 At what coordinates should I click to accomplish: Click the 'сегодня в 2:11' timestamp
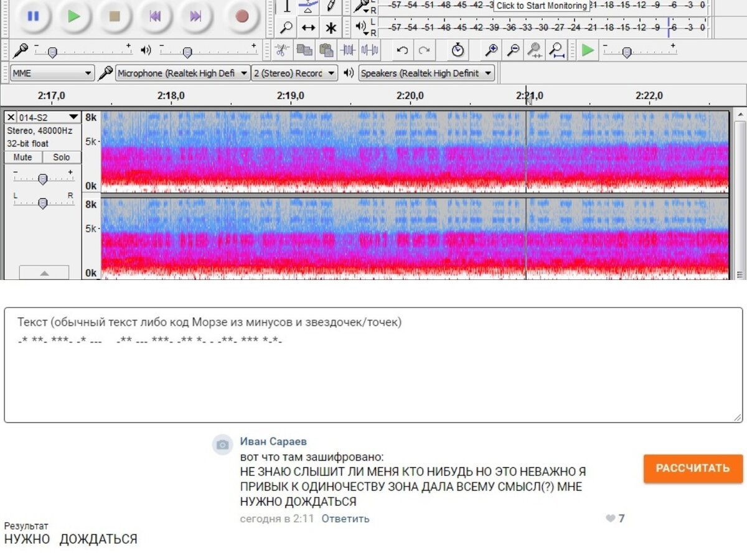pos(277,518)
